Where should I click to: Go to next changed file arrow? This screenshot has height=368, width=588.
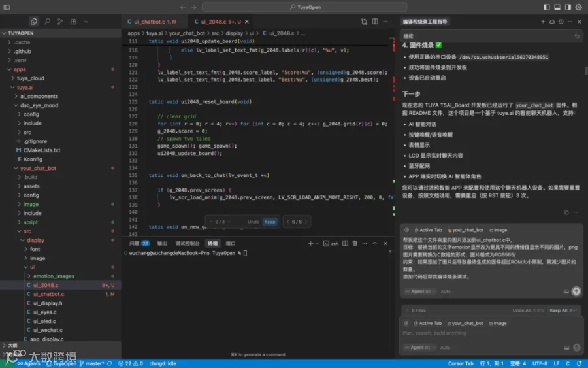[x=306, y=222]
